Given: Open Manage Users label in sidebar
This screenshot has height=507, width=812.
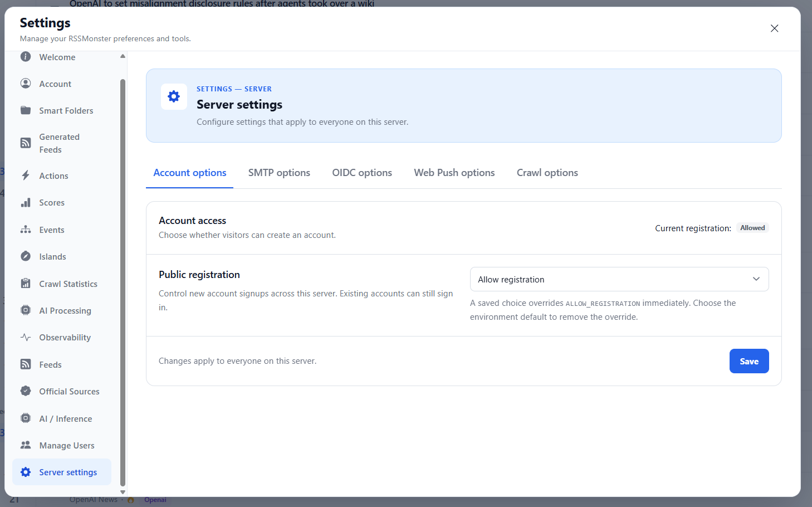Looking at the screenshot, I should pyautogui.click(x=67, y=445).
